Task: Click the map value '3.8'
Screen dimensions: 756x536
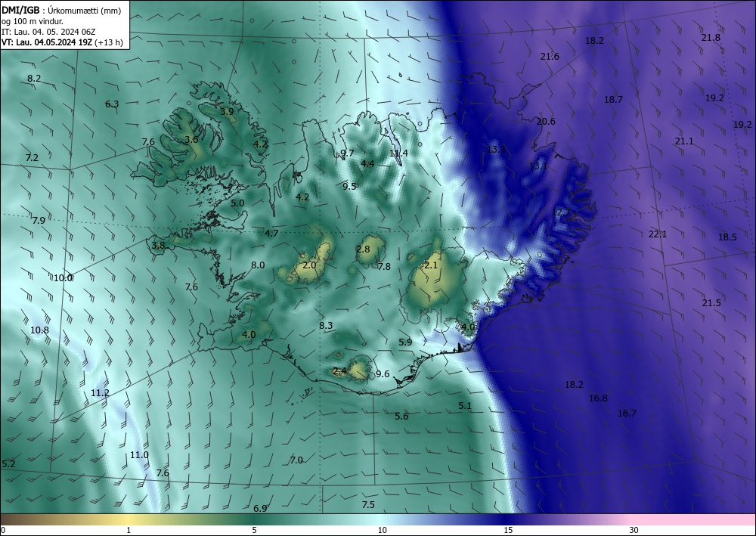Action: pyautogui.click(x=158, y=246)
